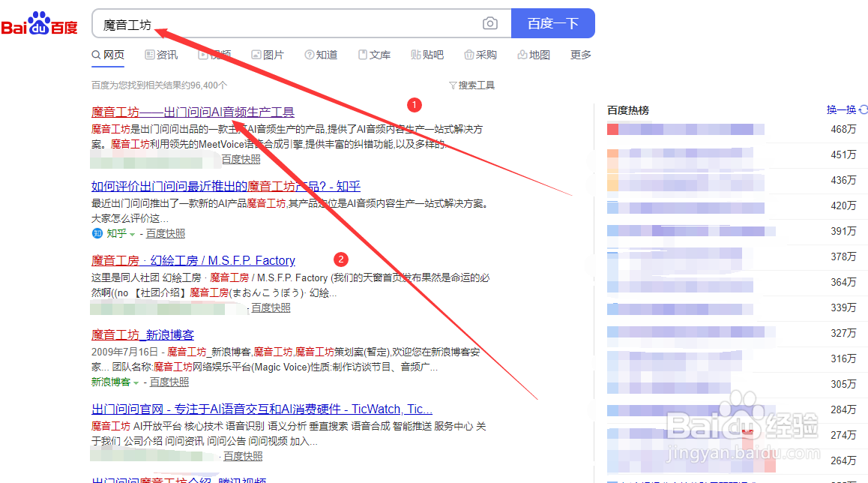Open the 文库 tab

pos(374,55)
